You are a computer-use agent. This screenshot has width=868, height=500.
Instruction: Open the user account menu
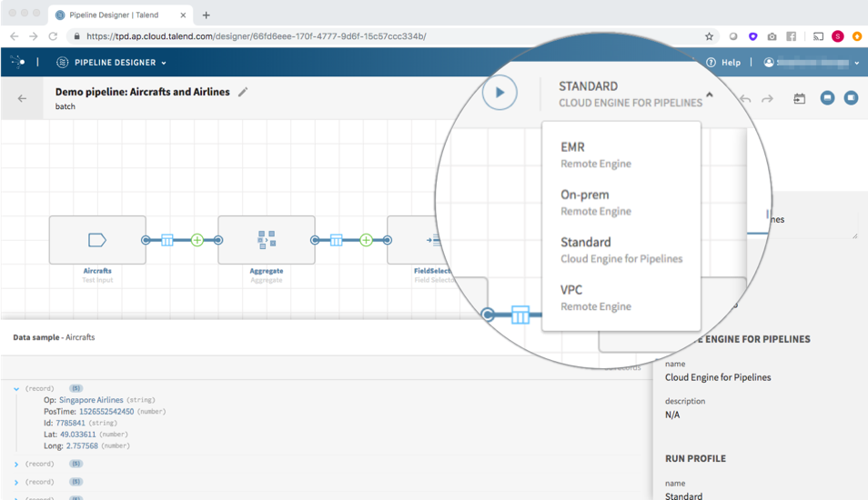[811, 63]
